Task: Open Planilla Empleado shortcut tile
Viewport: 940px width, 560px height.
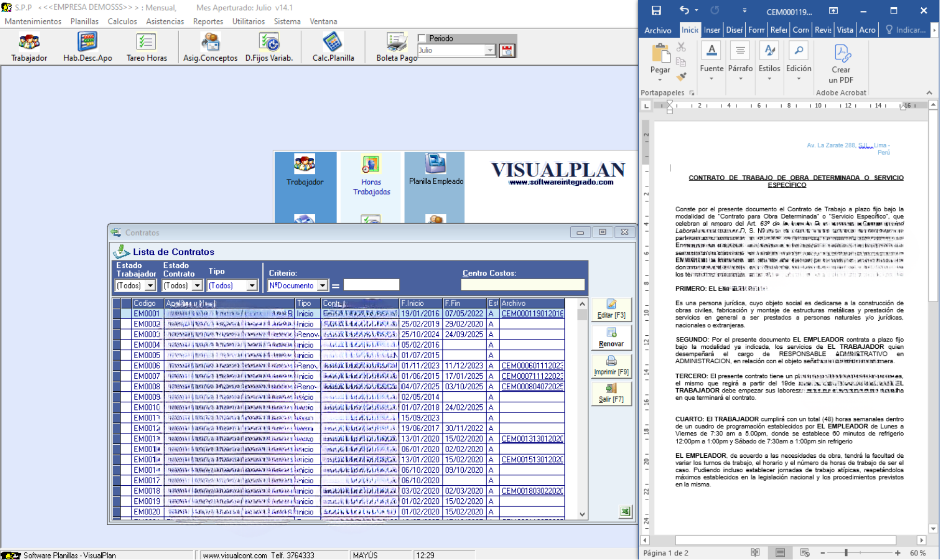Action: [436, 170]
